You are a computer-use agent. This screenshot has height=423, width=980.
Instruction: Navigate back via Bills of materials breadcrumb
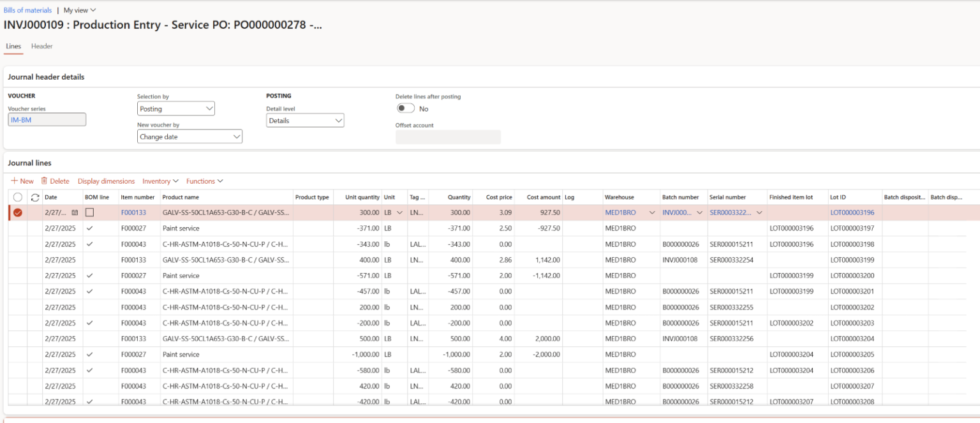(27, 10)
